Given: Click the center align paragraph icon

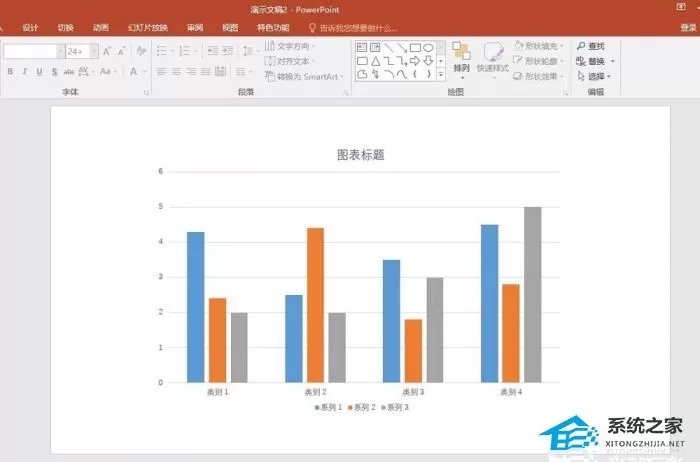Looking at the screenshot, I should (x=176, y=71).
